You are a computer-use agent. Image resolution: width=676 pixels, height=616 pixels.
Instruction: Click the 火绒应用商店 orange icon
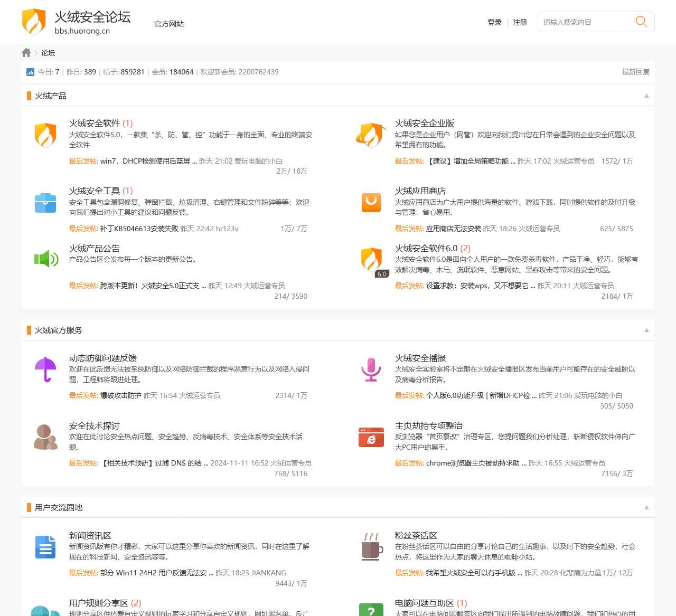tap(371, 203)
